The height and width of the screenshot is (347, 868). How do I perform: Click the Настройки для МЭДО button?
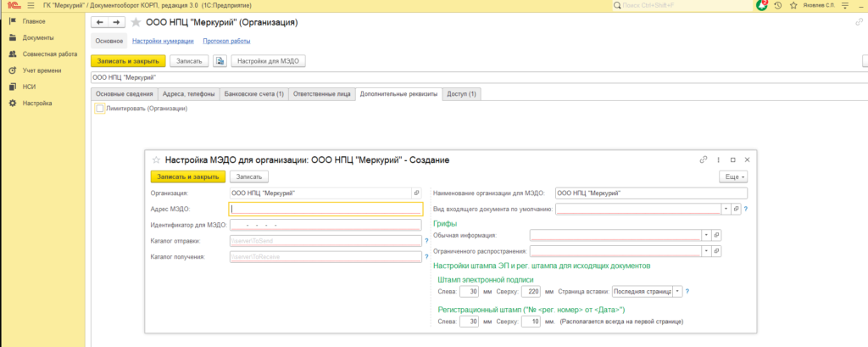coord(268,61)
